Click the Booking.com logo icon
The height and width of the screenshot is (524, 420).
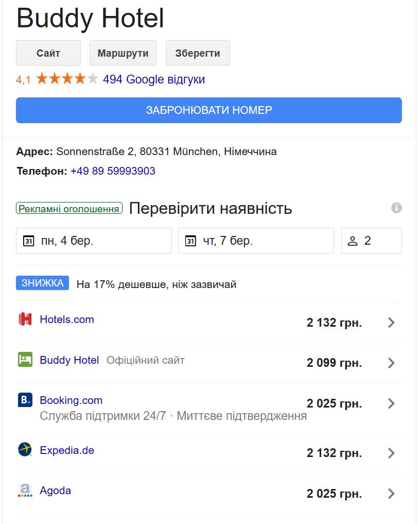(25, 400)
